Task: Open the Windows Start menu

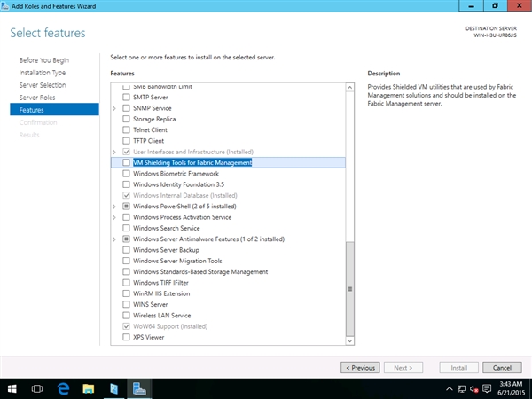Action: pos(12,389)
